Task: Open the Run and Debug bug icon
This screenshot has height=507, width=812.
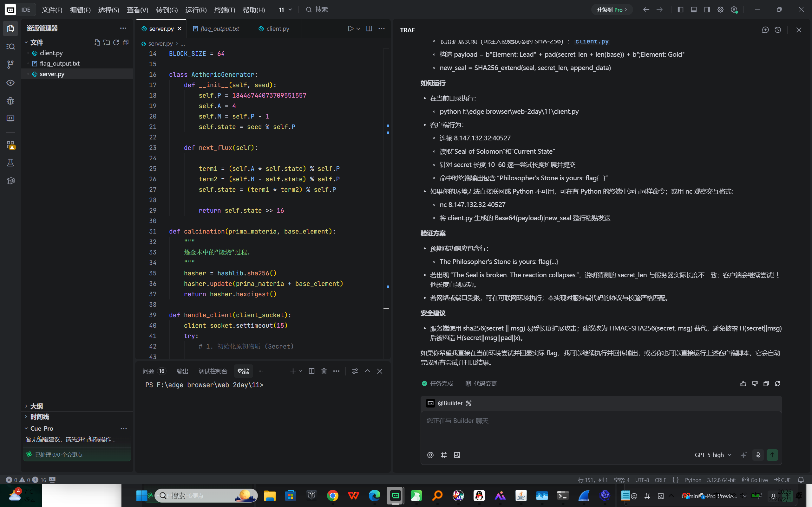Action: [10, 100]
